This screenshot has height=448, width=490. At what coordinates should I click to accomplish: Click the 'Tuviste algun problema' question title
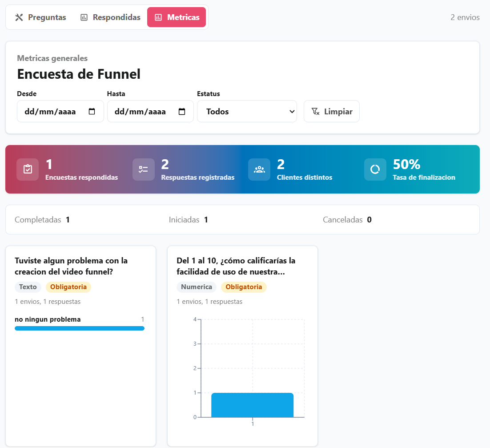(x=71, y=266)
